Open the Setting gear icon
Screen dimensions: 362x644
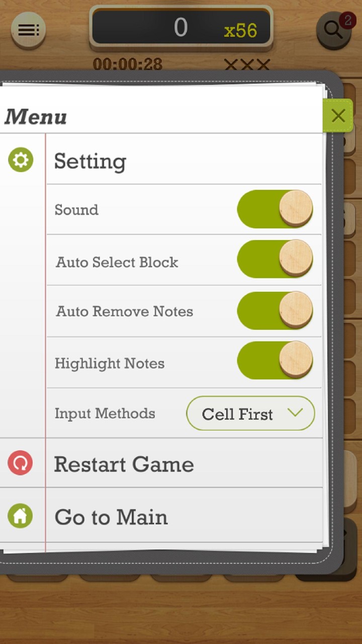(21, 160)
